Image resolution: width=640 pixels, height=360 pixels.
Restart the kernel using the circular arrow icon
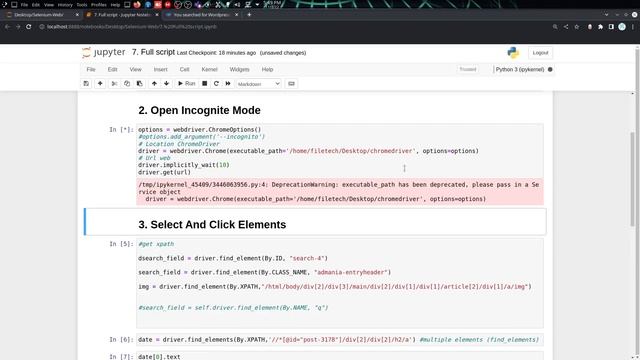click(216, 84)
